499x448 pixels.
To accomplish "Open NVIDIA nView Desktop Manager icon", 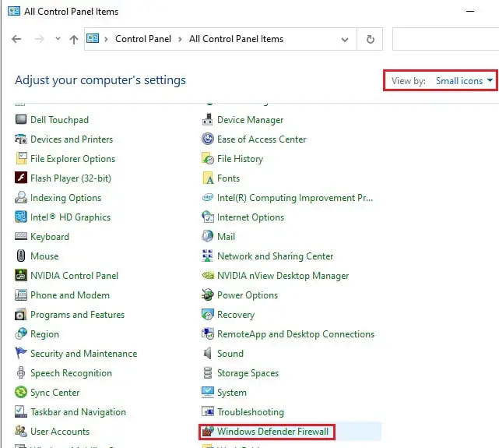I will (208, 276).
